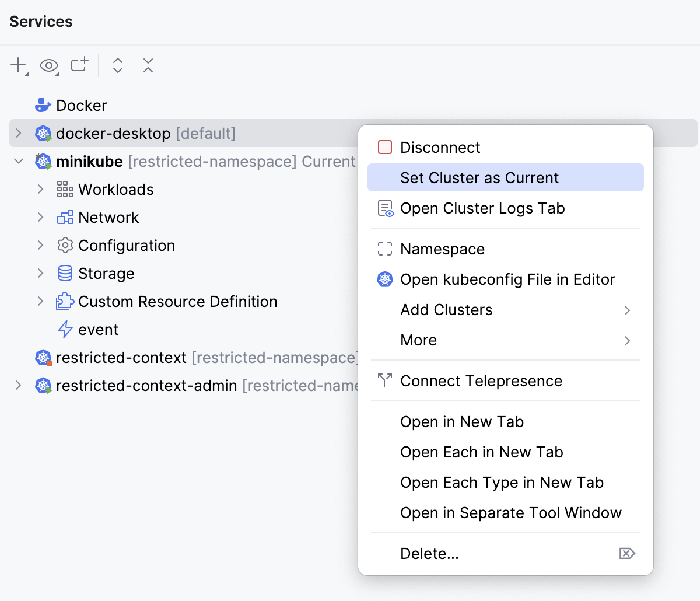
Task: Select Disconnect from the context menu
Action: 440,148
